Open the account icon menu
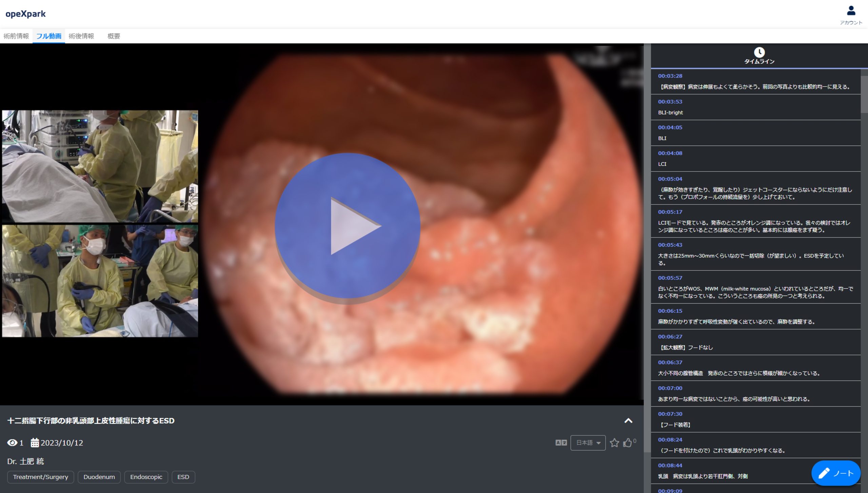The height and width of the screenshot is (493, 868). (x=851, y=15)
